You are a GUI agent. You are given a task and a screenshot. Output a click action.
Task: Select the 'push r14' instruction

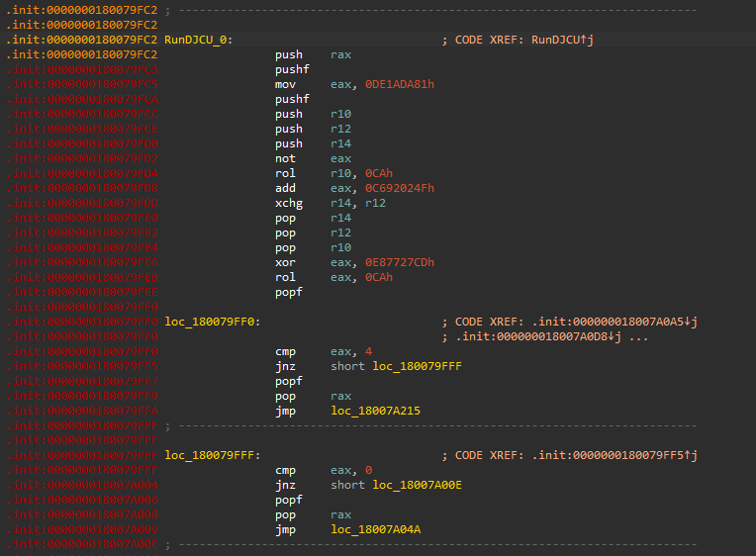(313, 143)
